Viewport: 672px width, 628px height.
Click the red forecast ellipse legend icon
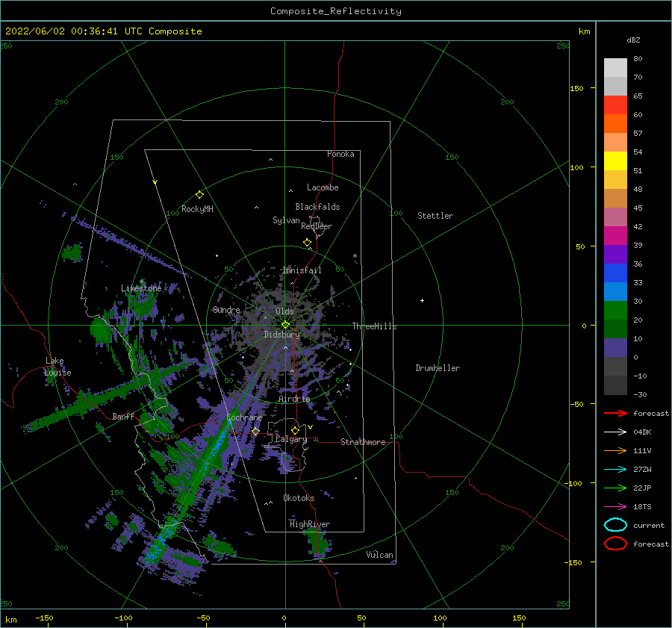pos(615,544)
